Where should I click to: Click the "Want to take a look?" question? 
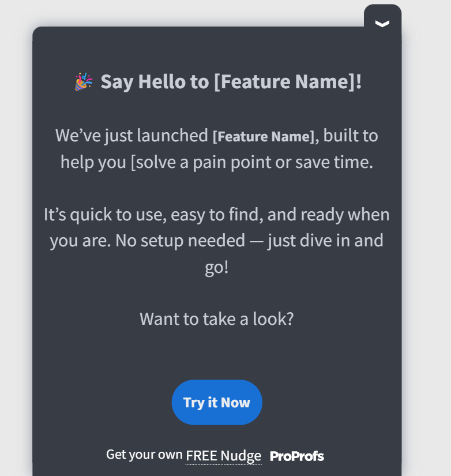[x=217, y=318]
